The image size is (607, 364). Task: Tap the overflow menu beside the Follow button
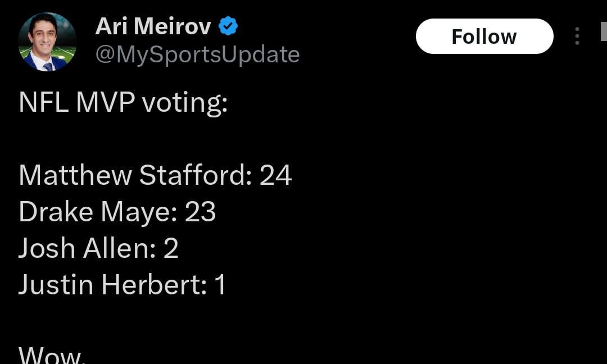(578, 36)
